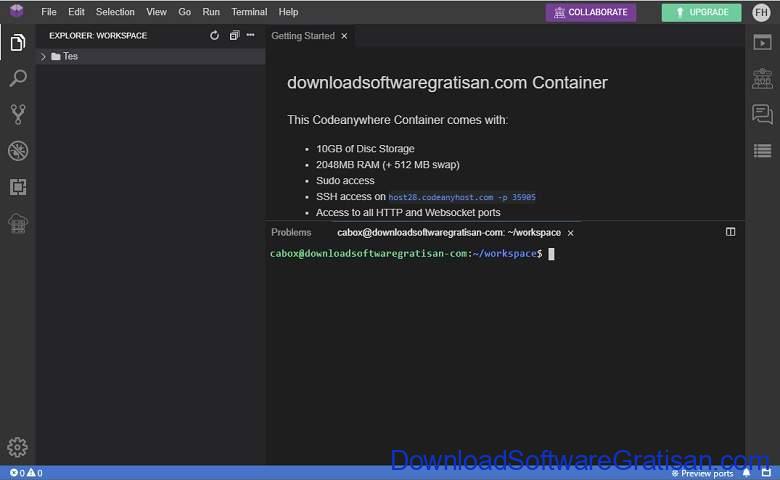Open the Go menu
This screenshot has height=480, width=780.
185,12
